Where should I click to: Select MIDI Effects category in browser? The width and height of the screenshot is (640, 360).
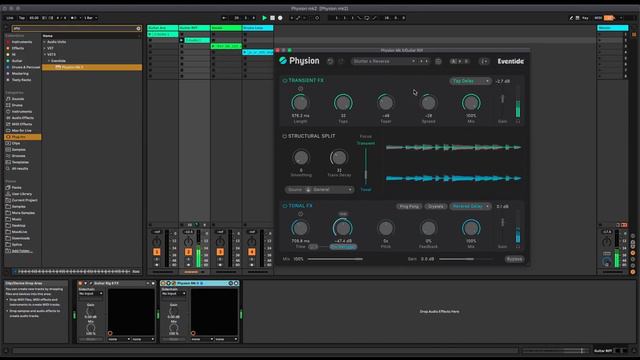[22, 124]
